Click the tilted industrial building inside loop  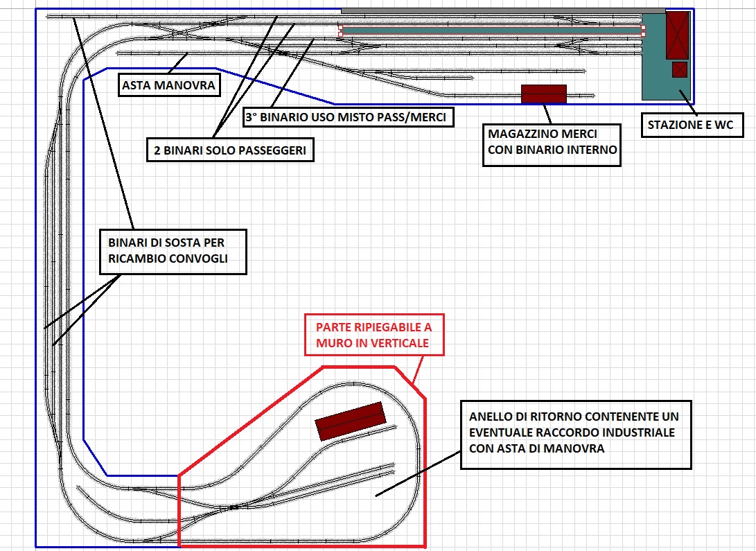pyautogui.click(x=350, y=421)
